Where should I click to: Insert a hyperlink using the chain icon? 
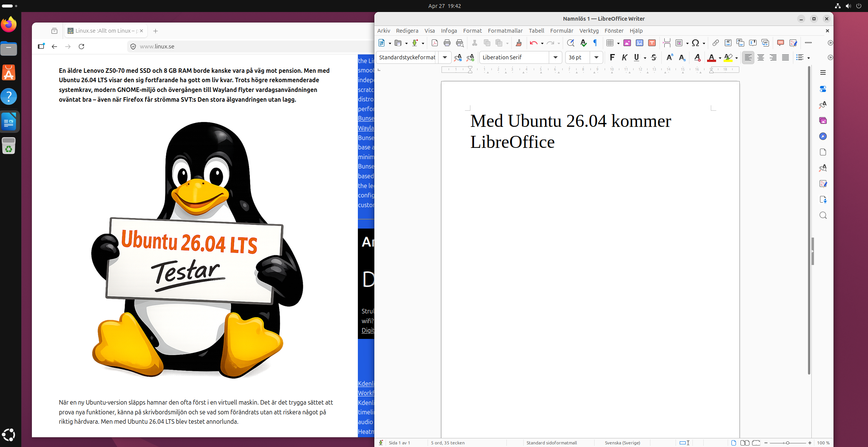pos(716,43)
